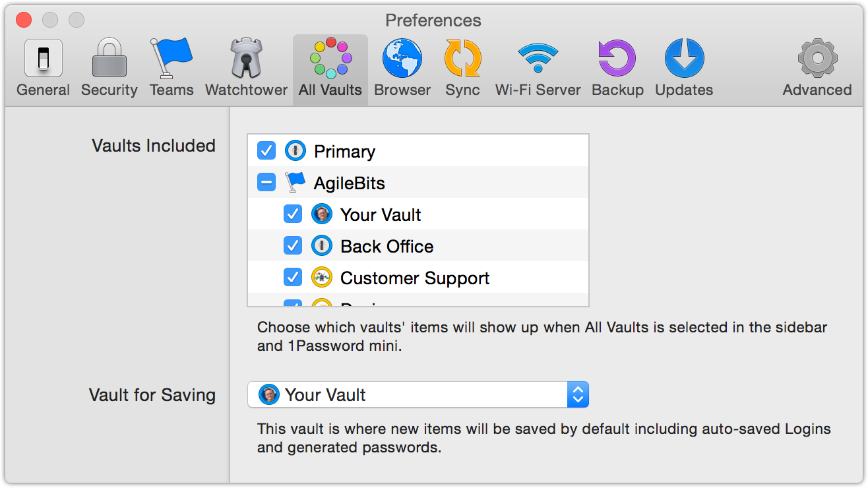Open Watchtower preferences pane

tap(246, 68)
